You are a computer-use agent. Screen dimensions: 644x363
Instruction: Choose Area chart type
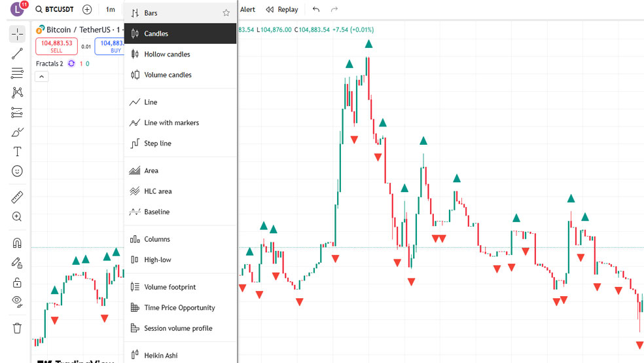pyautogui.click(x=180, y=170)
